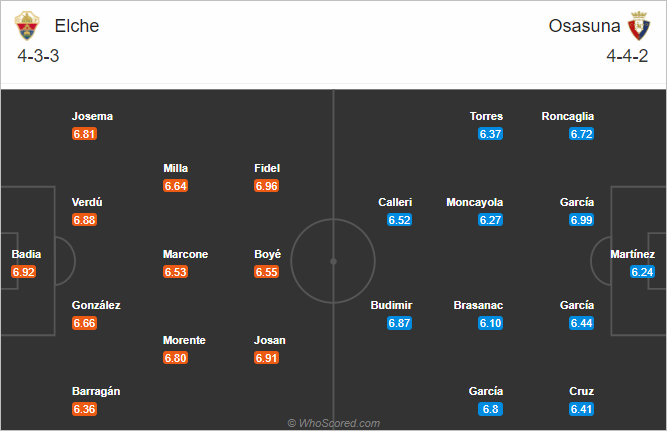Click the Osasuna 4-4-2 formation label
The width and height of the screenshot is (667, 431).
(x=627, y=56)
